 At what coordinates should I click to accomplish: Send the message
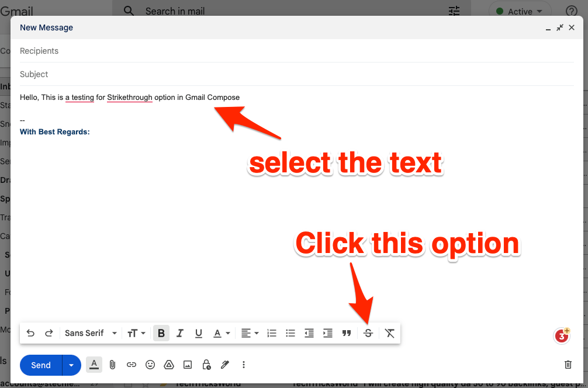click(x=41, y=365)
